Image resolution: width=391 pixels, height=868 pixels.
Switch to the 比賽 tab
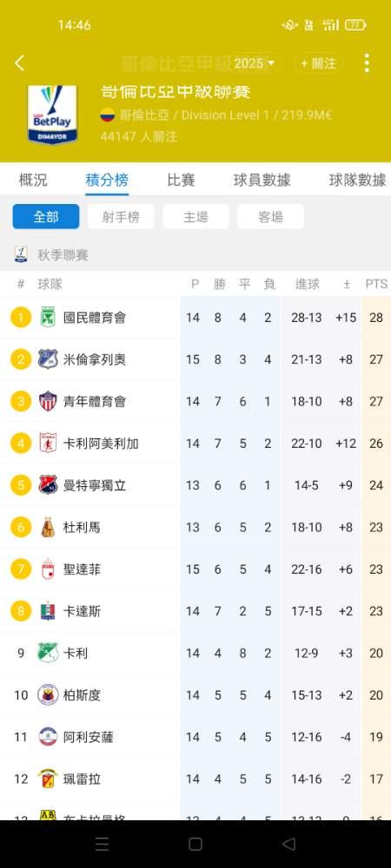point(181,180)
